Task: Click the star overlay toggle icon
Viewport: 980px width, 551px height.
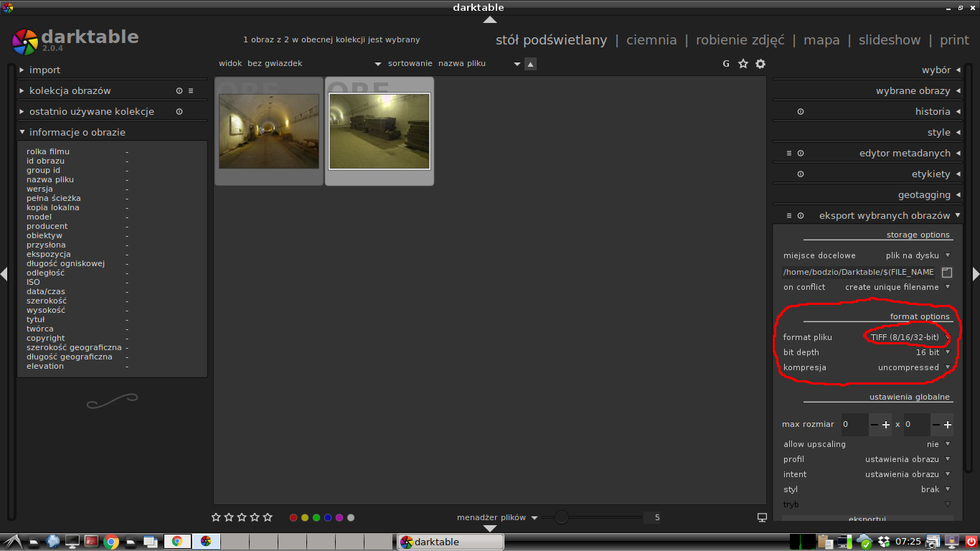Action: coord(743,64)
